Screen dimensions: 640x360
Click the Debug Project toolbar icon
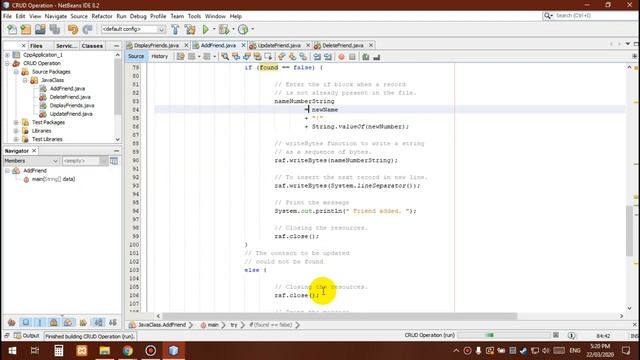[x=224, y=29]
